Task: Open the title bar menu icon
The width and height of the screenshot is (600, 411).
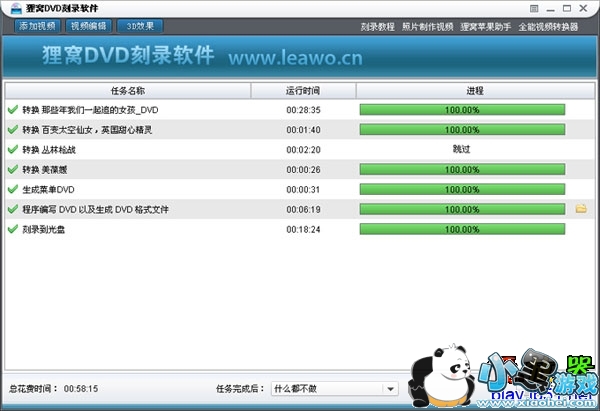Action: pyautogui.click(x=534, y=8)
